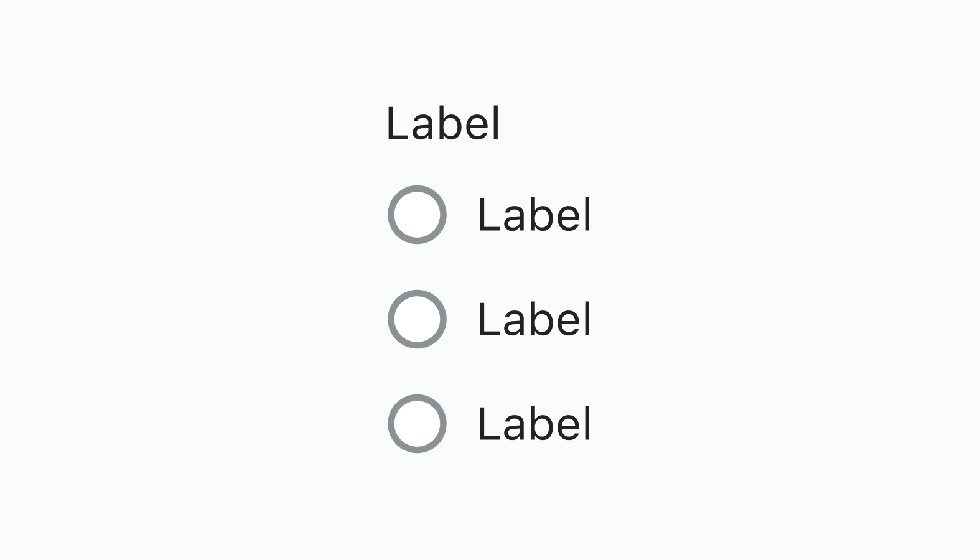Pick the second option via its label

tap(534, 320)
